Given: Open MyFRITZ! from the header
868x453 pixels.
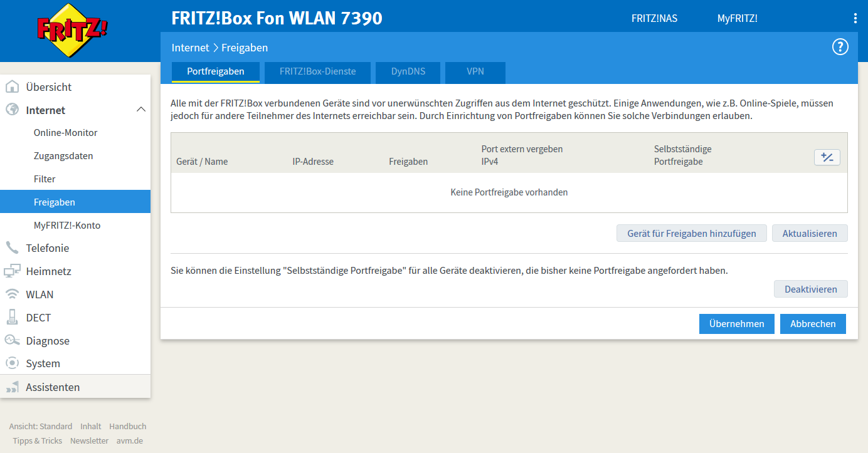Looking at the screenshot, I should 737,18.
